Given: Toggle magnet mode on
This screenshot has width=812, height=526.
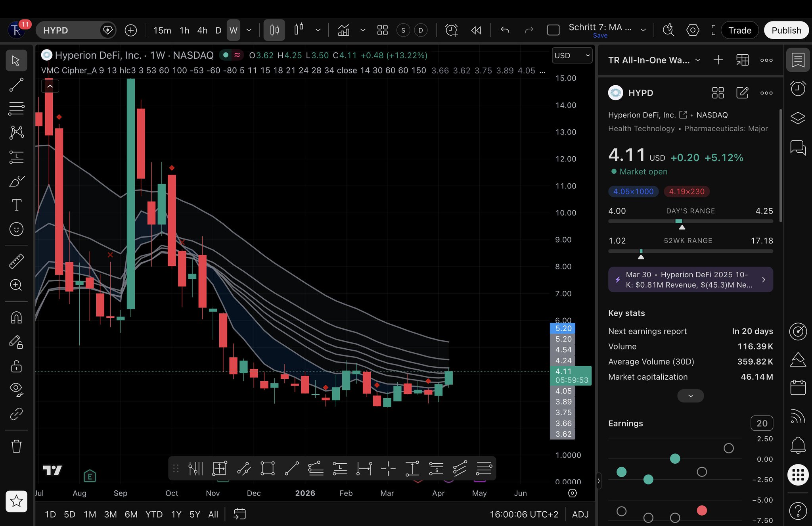Looking at the screenshot, I should point(16,317).
